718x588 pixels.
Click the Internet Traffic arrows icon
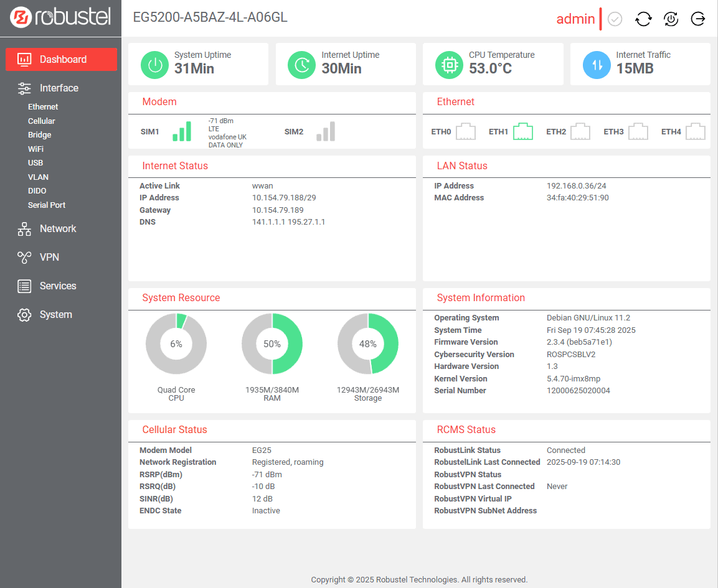(597, 65)
